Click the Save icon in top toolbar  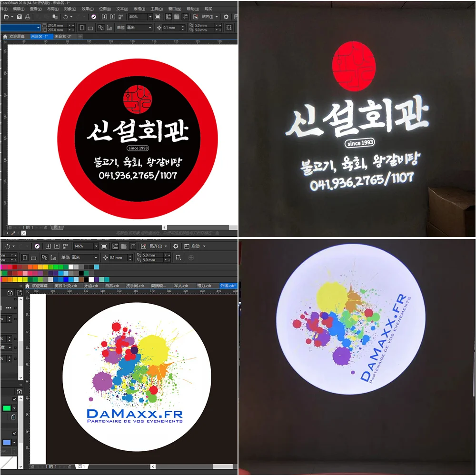click(x=20, y=17)
